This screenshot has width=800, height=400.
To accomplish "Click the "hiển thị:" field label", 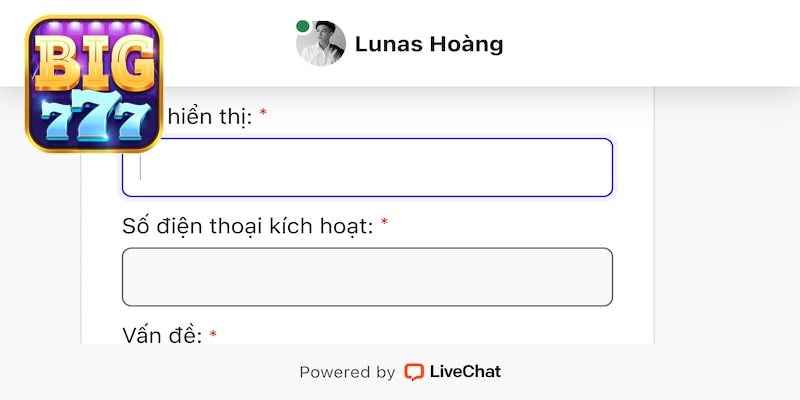I will (x=209, y=115).
